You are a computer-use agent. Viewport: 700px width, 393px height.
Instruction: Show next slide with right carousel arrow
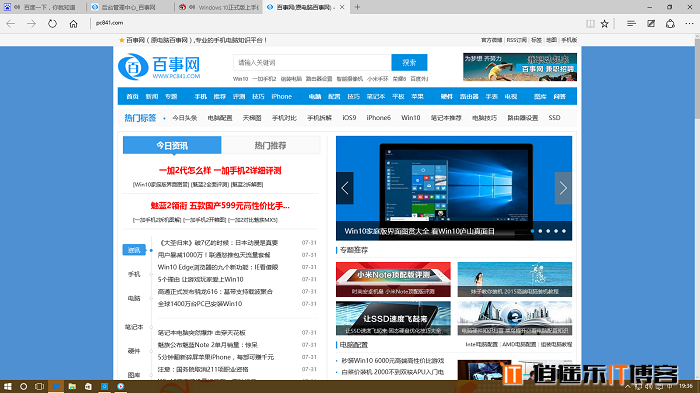[x=563, y=188]
